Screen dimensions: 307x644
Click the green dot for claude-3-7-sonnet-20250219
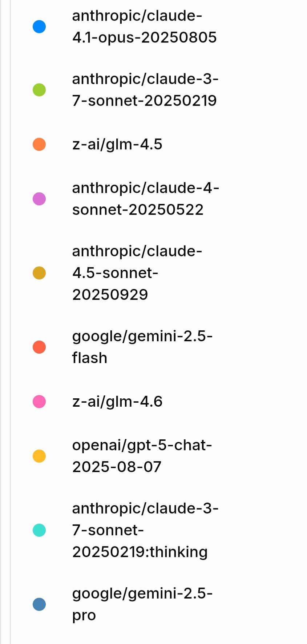pyautogui.click(x=39, y=90)
